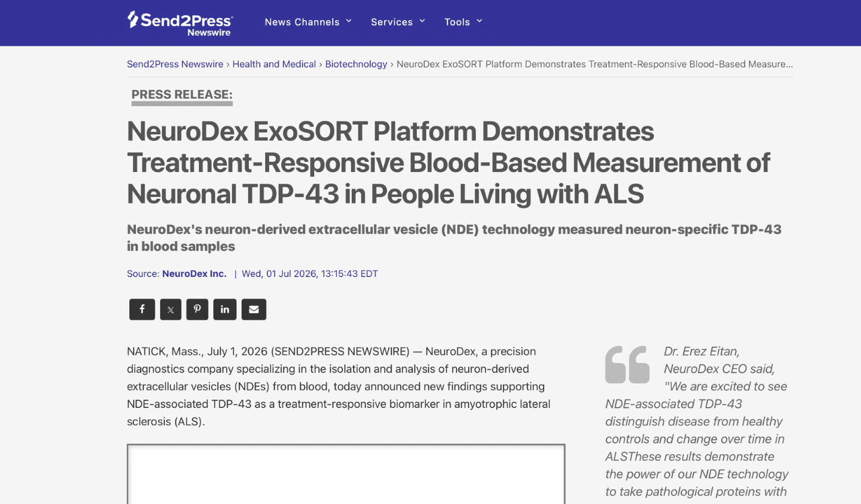Share article on LinkedIn

coord(225,309)
